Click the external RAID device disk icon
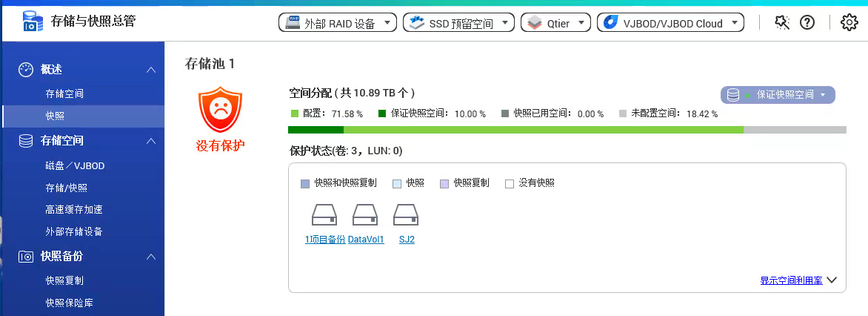868x316 pixels. pos(293,23)
